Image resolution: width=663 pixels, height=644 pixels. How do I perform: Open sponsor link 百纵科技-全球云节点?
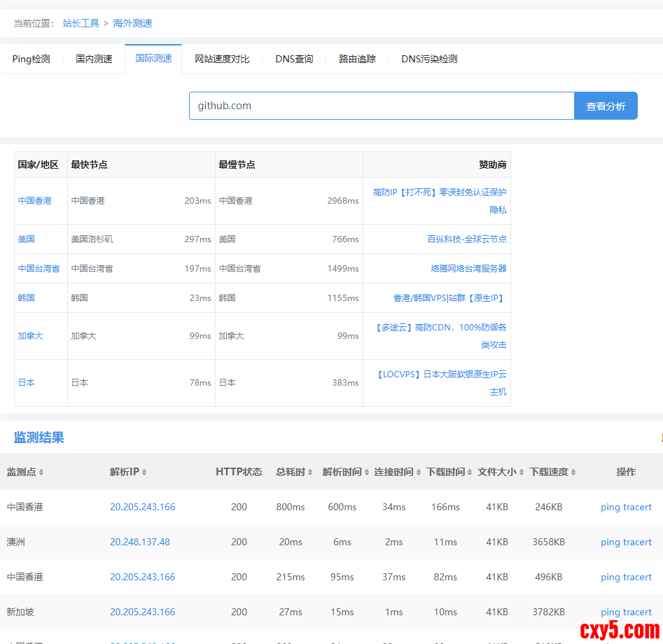point(466,239)
